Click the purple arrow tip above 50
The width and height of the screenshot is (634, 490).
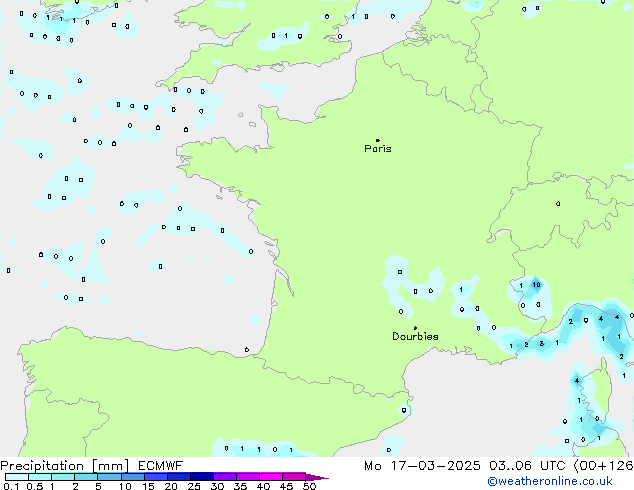pos(317,477)
